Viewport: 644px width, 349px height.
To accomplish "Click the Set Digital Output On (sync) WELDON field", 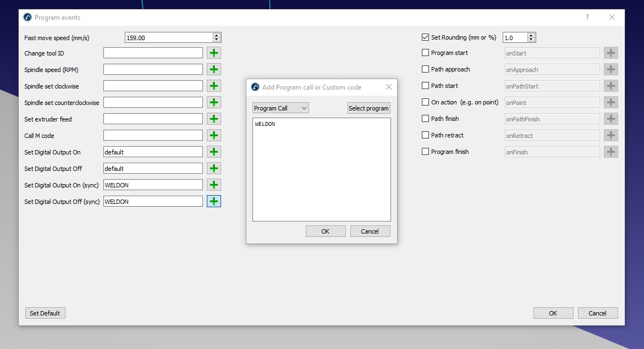I will click(153, 185).
